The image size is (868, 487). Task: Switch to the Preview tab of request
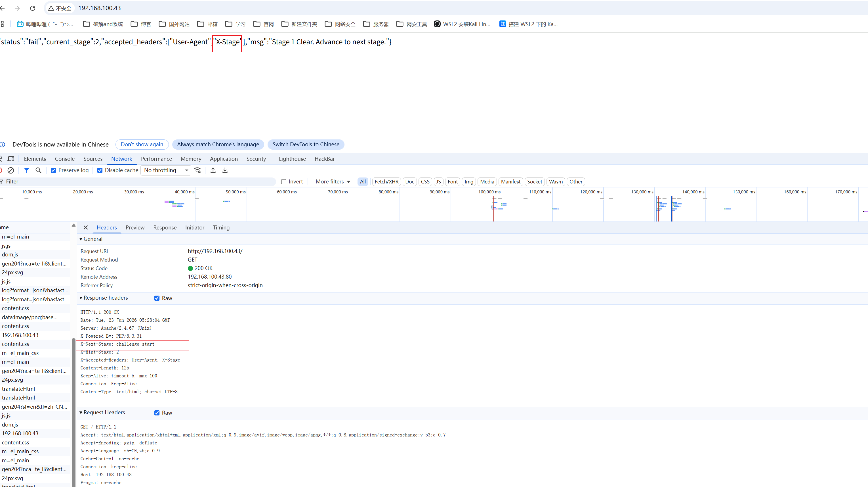click(x=135, y=228)
